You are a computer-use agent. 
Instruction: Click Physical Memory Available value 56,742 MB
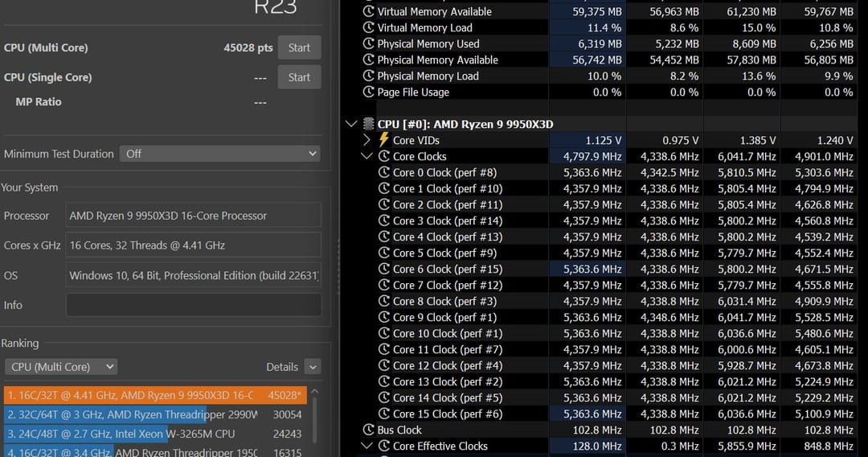click(x=596, y=60)
